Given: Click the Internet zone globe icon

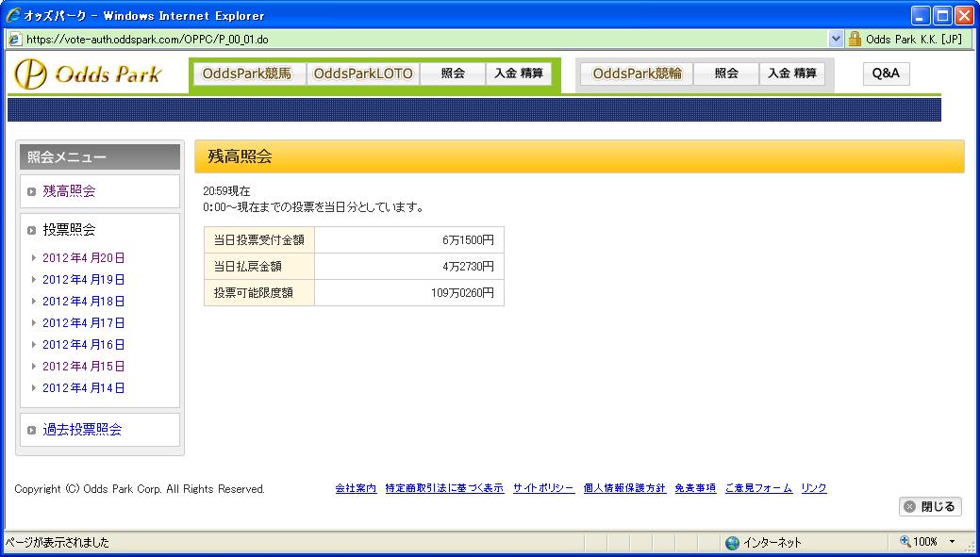Looking at the screenshot, I should click(732, 542).
